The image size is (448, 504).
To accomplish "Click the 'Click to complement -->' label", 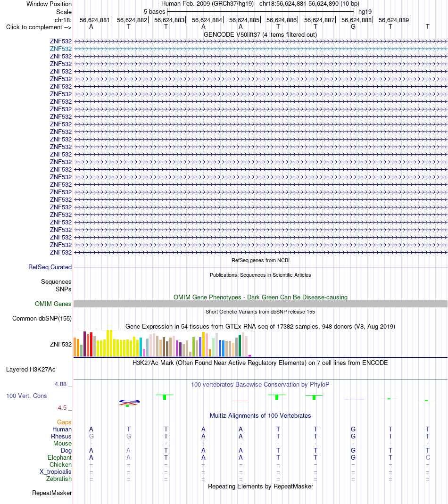I will coord(39,27).
